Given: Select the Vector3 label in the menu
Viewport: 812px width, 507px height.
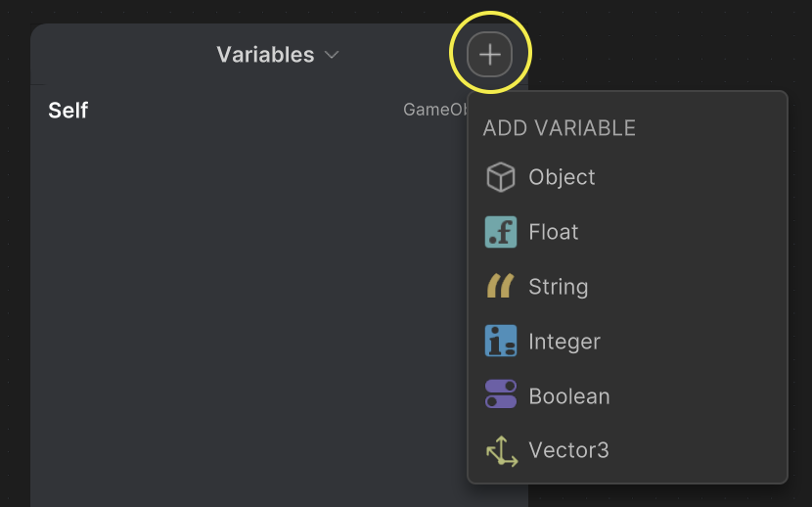Looking at the screenshot, I should tap(568, 450).
